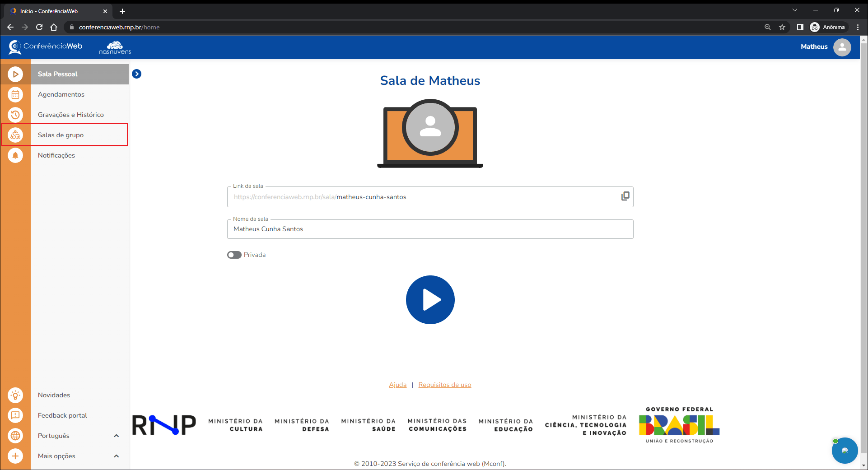Open the chat support bubble icon
Screen dimensions: 868x470
tap(845, 450)
